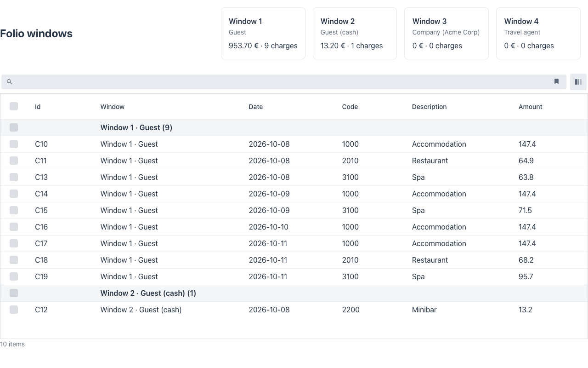588x368 pixels.
Task: Click amount 64.9 in row C11
Action: point(526,161)
